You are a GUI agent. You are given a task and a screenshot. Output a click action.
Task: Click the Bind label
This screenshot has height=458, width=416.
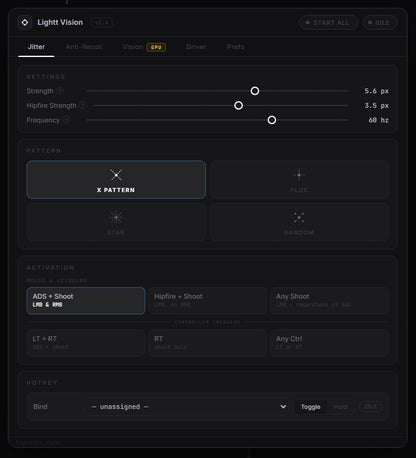click(40, 407)
